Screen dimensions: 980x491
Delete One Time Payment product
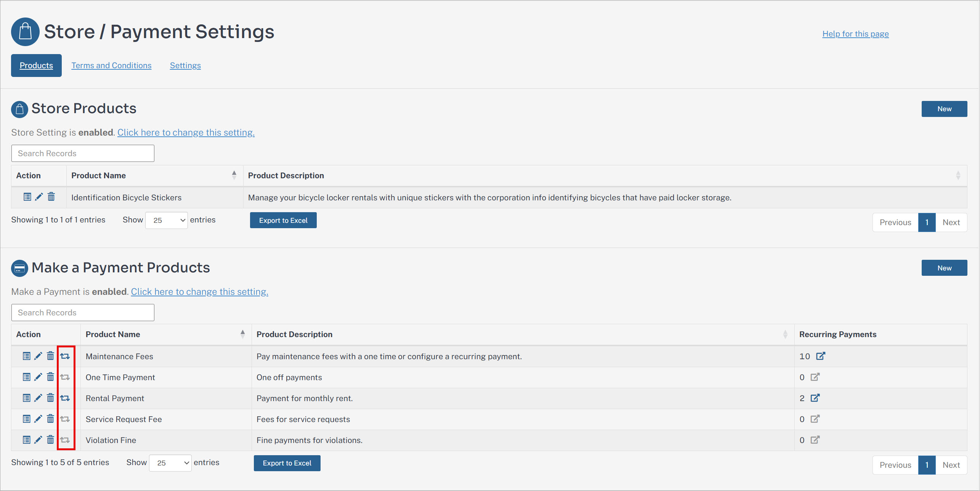(50, 377)
